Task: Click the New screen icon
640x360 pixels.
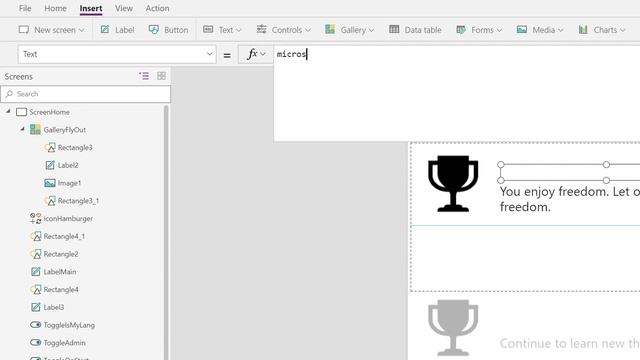Action: (x=24, y=30)
